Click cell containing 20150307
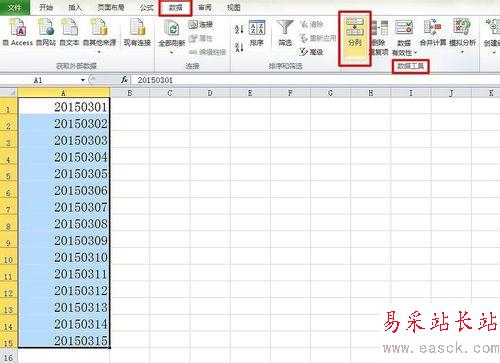Image resolution: width=500 pixels, height=363 pixels. pyautogui.click(x=64, y=206)
